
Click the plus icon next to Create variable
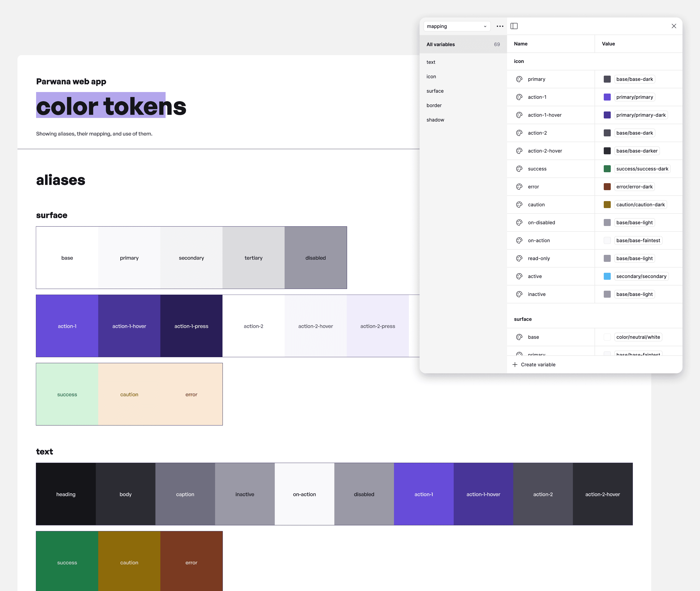[x=515, y=364]
